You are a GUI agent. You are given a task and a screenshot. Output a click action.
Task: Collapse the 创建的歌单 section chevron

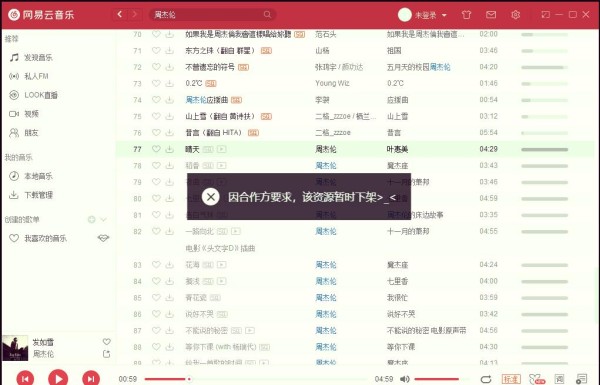click(103, 219)
